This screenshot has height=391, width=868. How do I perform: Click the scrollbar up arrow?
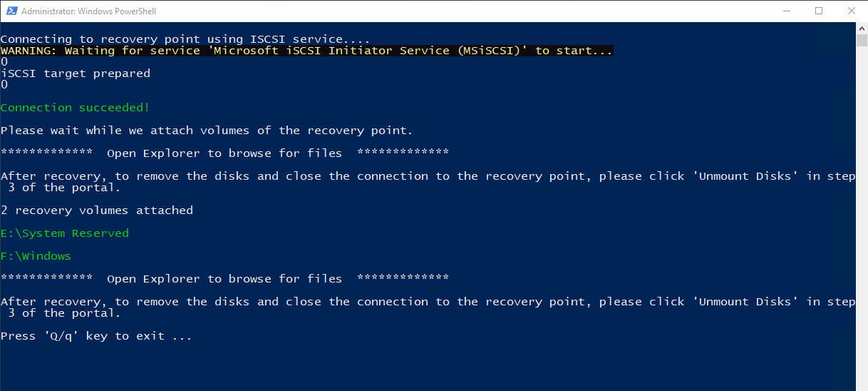pyautogui.click(x=862, y=28)
